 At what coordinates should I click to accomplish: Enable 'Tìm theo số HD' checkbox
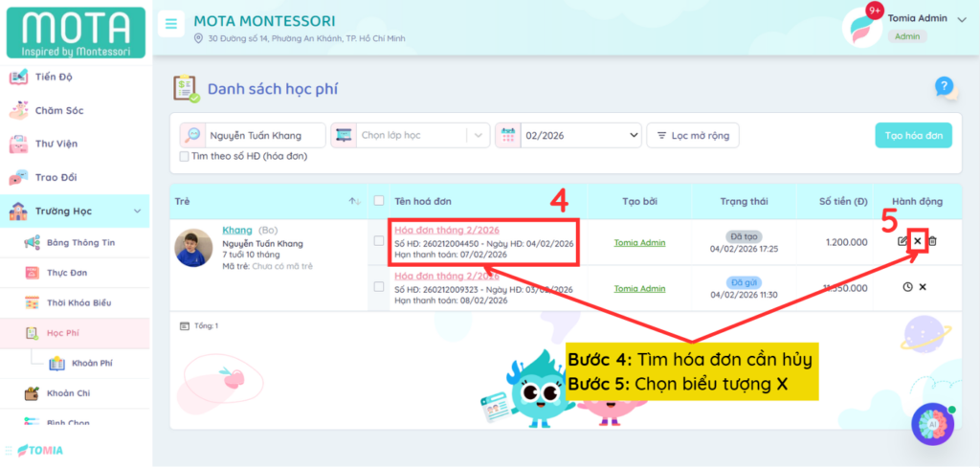pos(185,156)
